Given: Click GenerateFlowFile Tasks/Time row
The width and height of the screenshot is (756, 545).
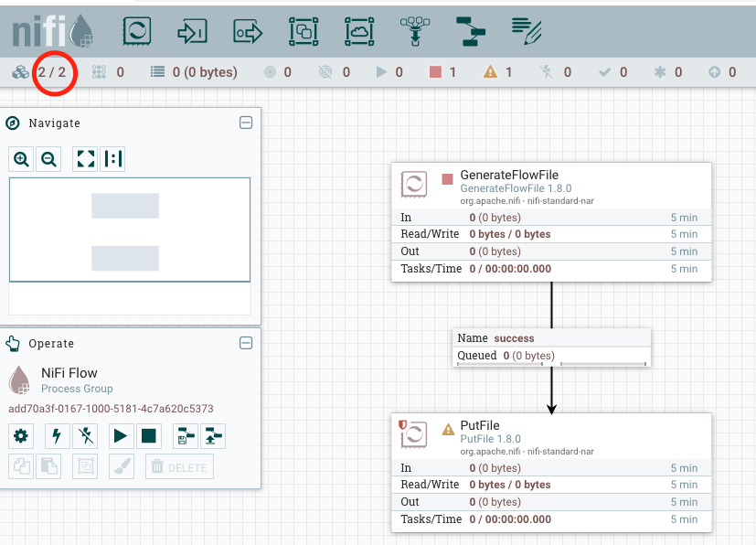Looking at the screenshot, I should (551, 269).
